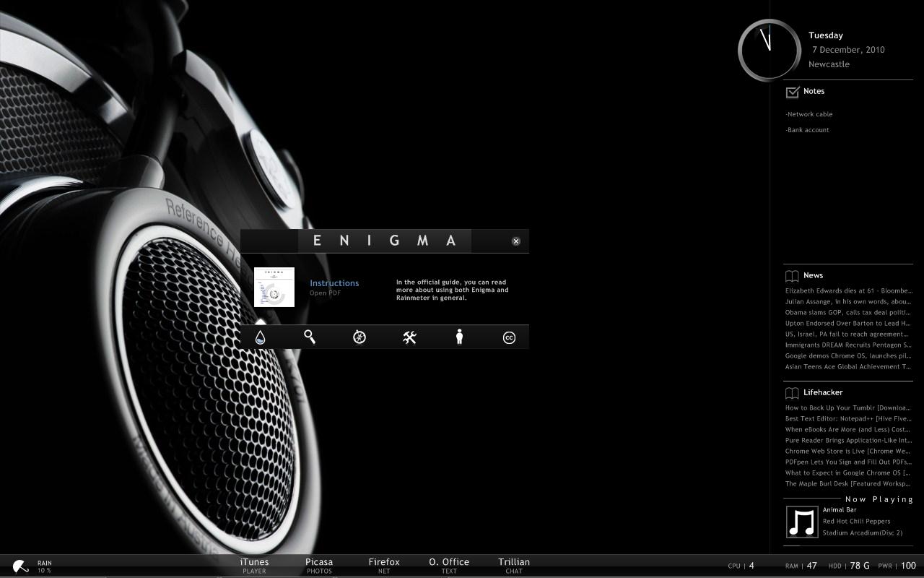Click the Now Playing music note icon
The image size is (924, 578).
tap(802, 521)
